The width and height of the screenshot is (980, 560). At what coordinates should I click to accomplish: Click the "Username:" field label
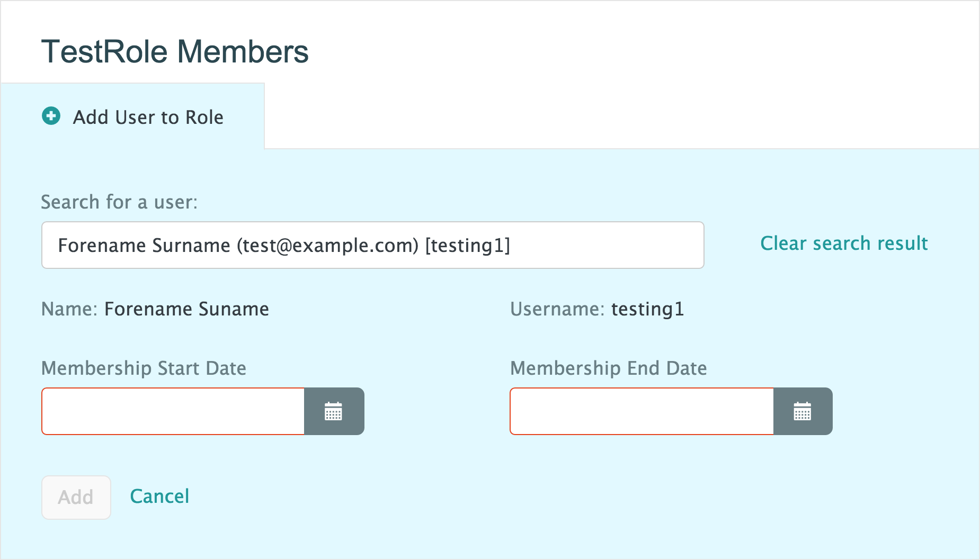click(x=557, y=309)
